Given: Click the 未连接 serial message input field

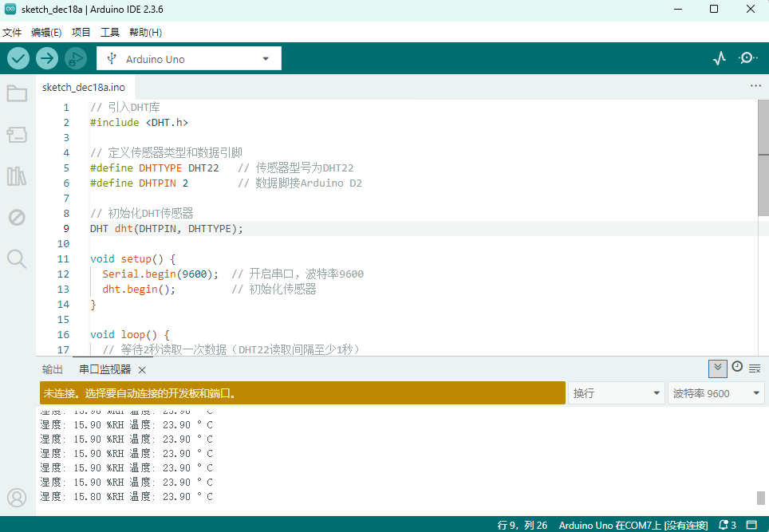Looking at the screenshot, I should click(x=302, y=393).
